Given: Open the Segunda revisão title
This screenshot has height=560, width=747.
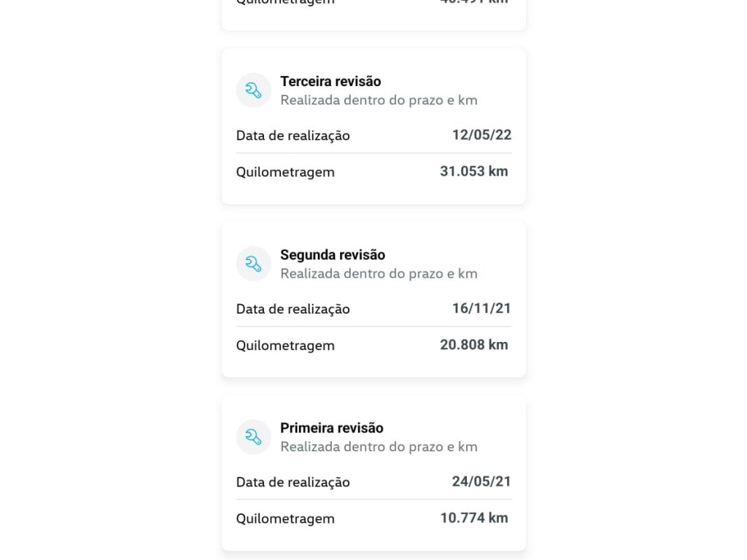Looking at the screenshot, I should (x=333, y=254).
